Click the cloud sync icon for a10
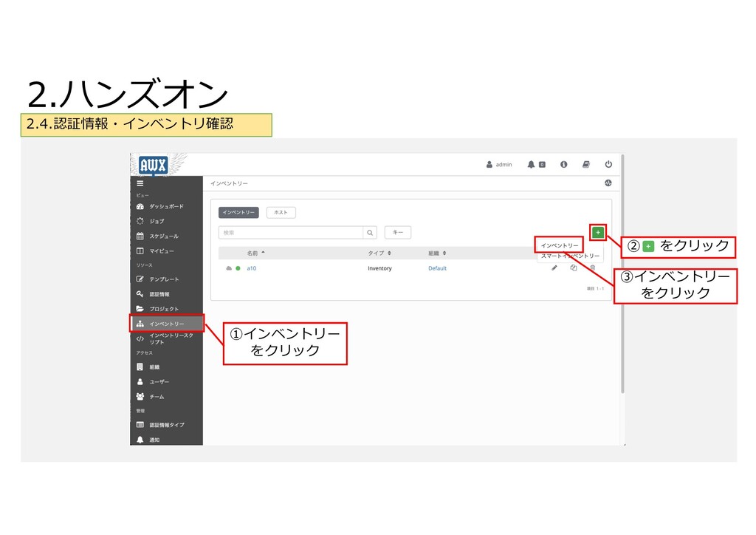Viewport: 756px width, 535px height. click(x=229, y=268)
